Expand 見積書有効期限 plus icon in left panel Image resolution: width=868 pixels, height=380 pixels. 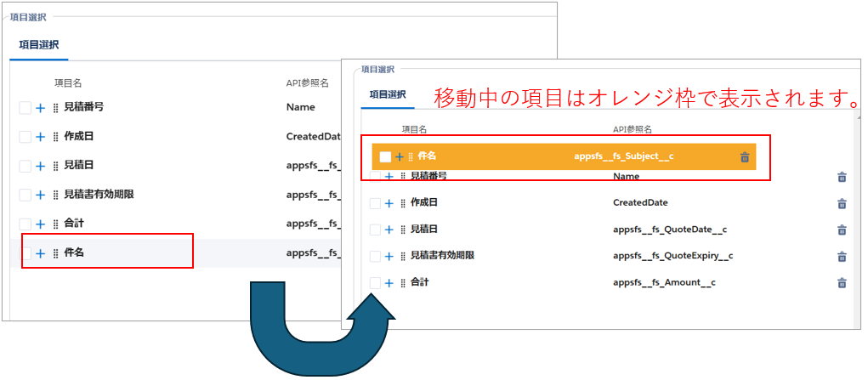(40, 195)
